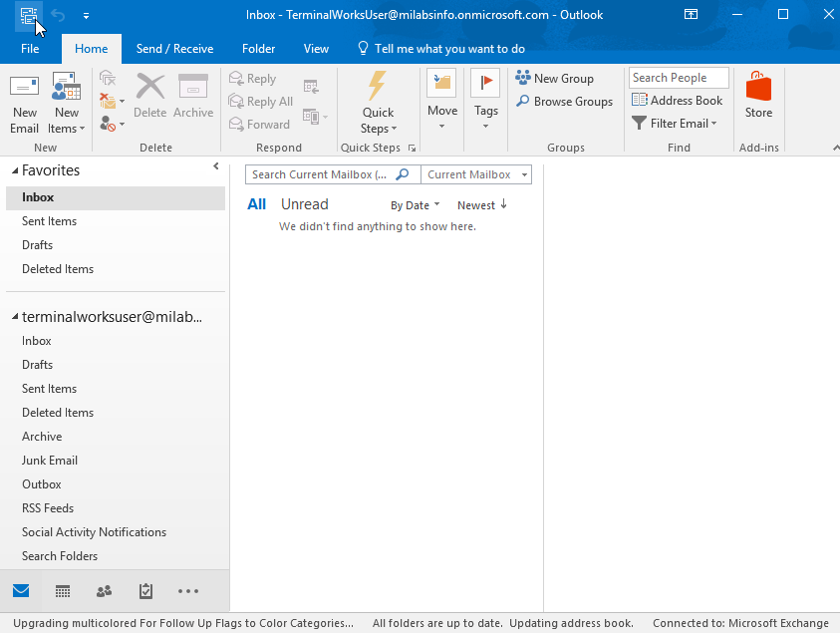840x633 pixels.
Task: Click the Send/Receive All Folders quick access icon
Action: pos(28,15)
